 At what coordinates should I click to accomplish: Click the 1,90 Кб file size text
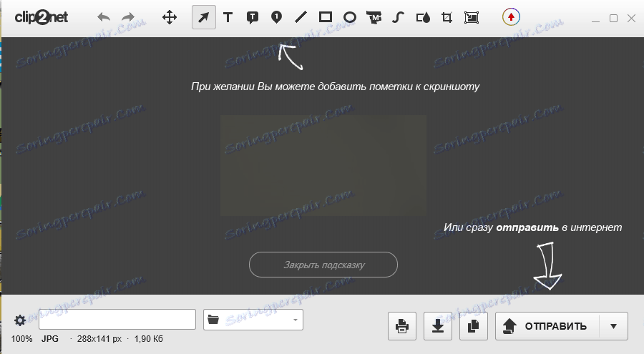point(148,339)
